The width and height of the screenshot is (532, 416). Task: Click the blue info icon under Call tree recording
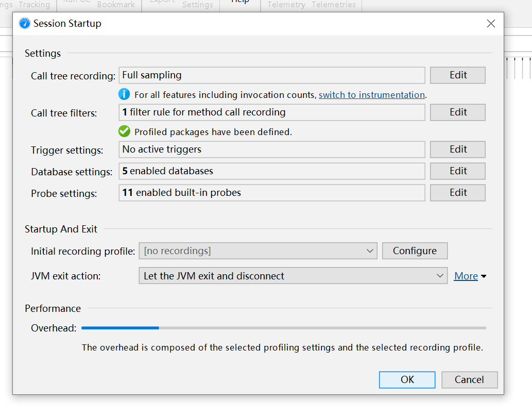click(124, 94)
